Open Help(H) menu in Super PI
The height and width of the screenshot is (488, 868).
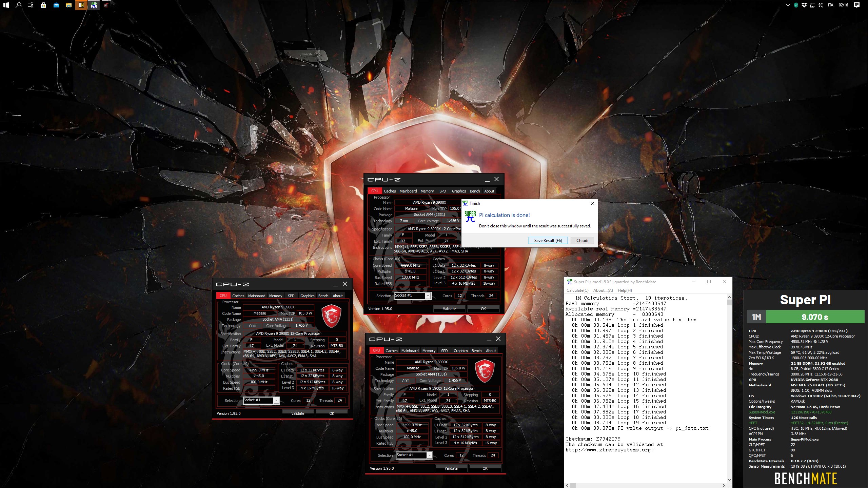point(625,290)
